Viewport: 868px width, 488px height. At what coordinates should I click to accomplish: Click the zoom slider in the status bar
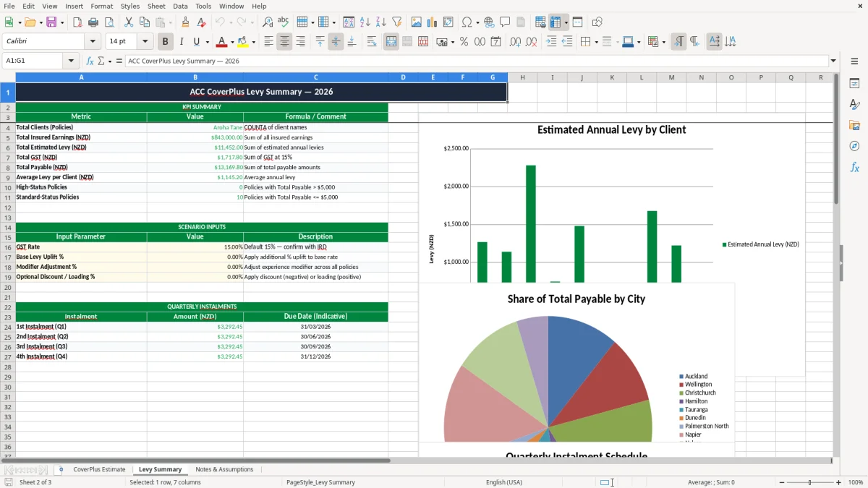809,482
